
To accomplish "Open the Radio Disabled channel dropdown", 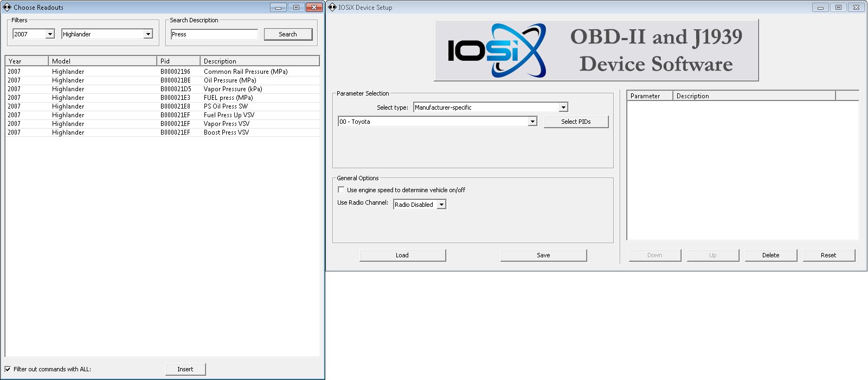I will [441, 205].
